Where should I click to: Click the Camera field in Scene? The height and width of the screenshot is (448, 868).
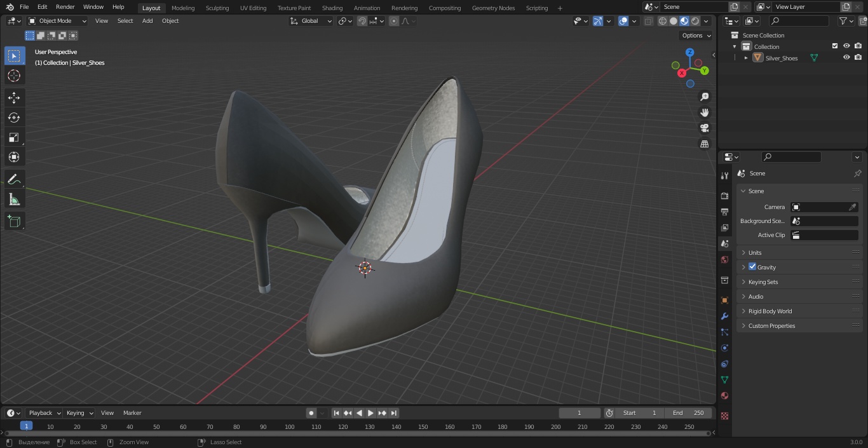(x=824, y=207)
